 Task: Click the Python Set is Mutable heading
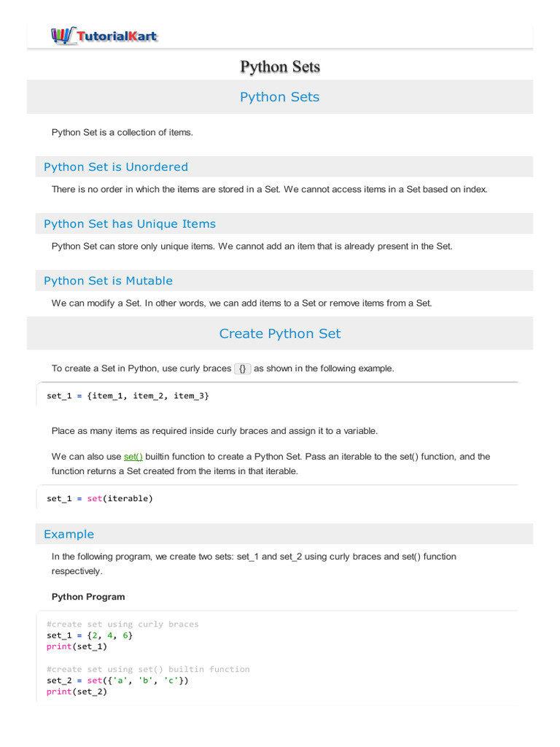pos(108,281)
